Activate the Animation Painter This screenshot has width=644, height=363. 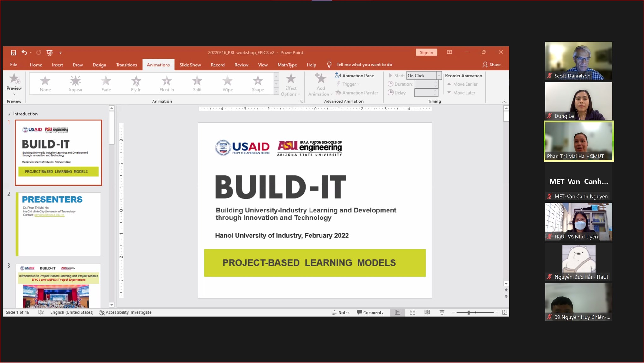[357, 92]
